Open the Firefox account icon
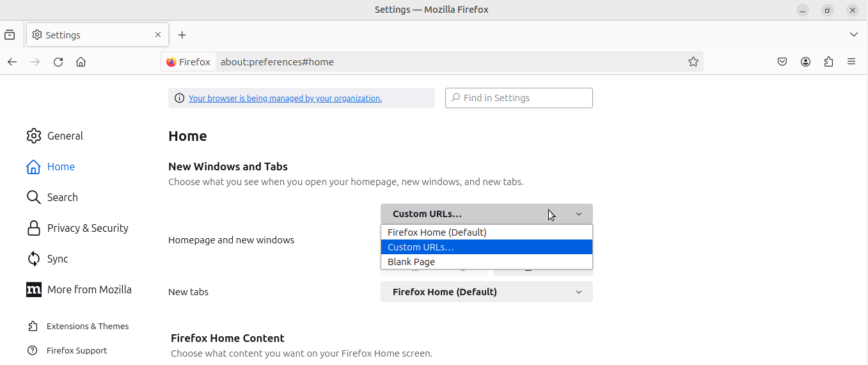 pos(805,62)
